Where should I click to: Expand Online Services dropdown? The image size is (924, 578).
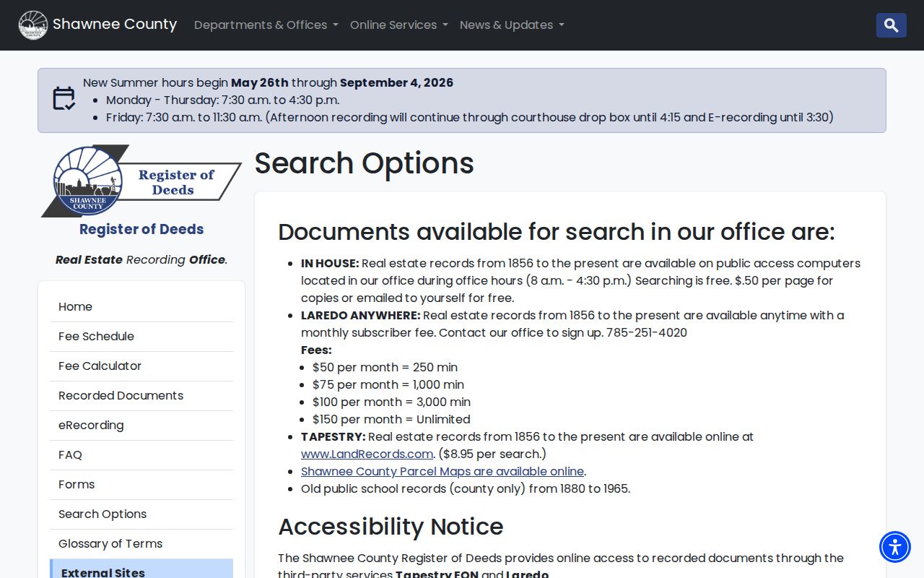point(399,25)
